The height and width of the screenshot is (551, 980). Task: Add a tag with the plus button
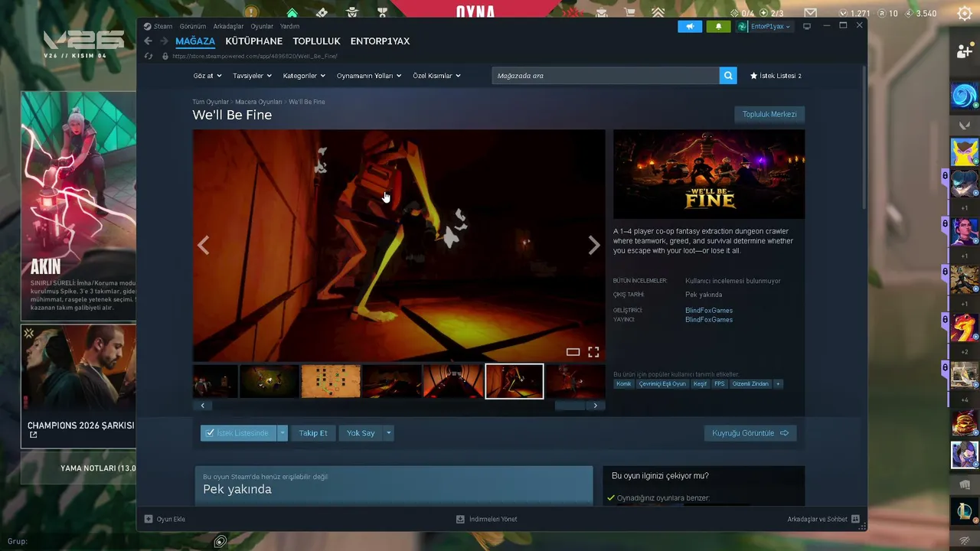(x=778, y=384)
